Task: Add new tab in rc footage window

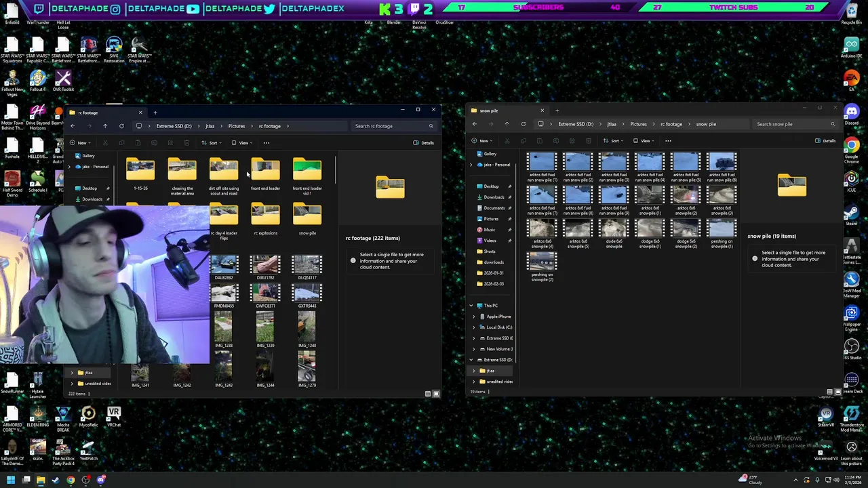Action: pyautogui.click(x=155, y=113)
